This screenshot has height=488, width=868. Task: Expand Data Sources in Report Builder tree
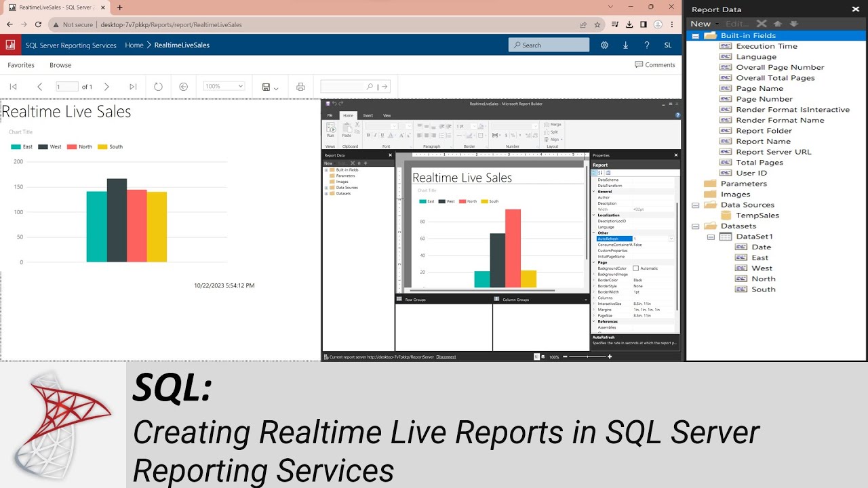click(326, 187)
